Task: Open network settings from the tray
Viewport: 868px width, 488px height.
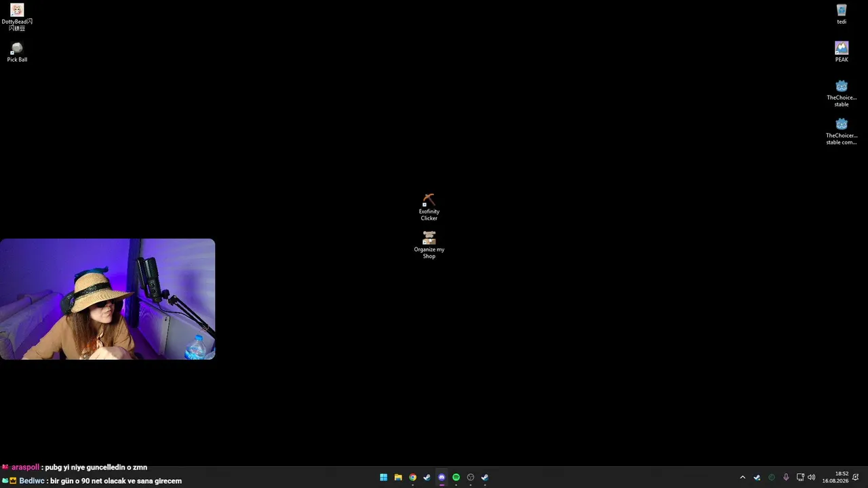Action: click(x=800, y=477)
